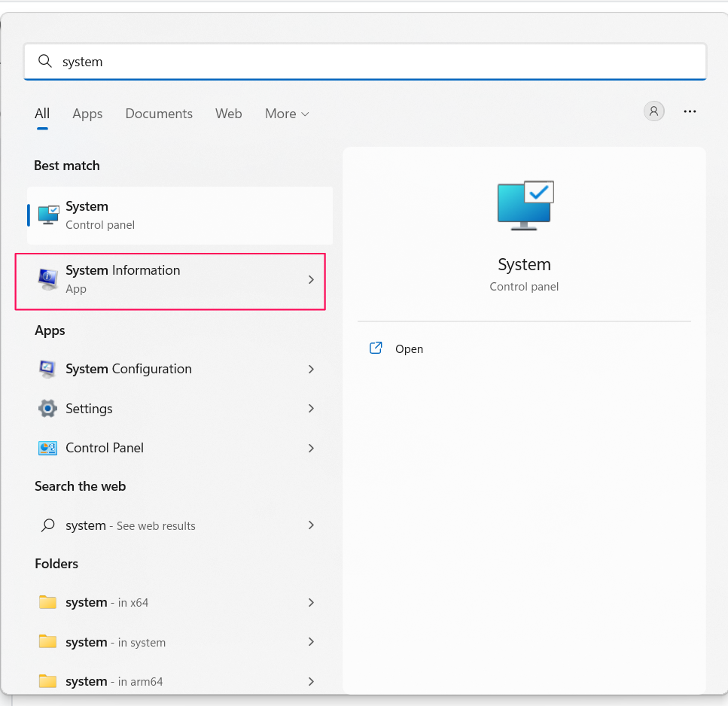Image resolution: width=728 pixels, height=706 pixels.
Task: Click the user profile avatar icon
Action: tap(653, 111)
